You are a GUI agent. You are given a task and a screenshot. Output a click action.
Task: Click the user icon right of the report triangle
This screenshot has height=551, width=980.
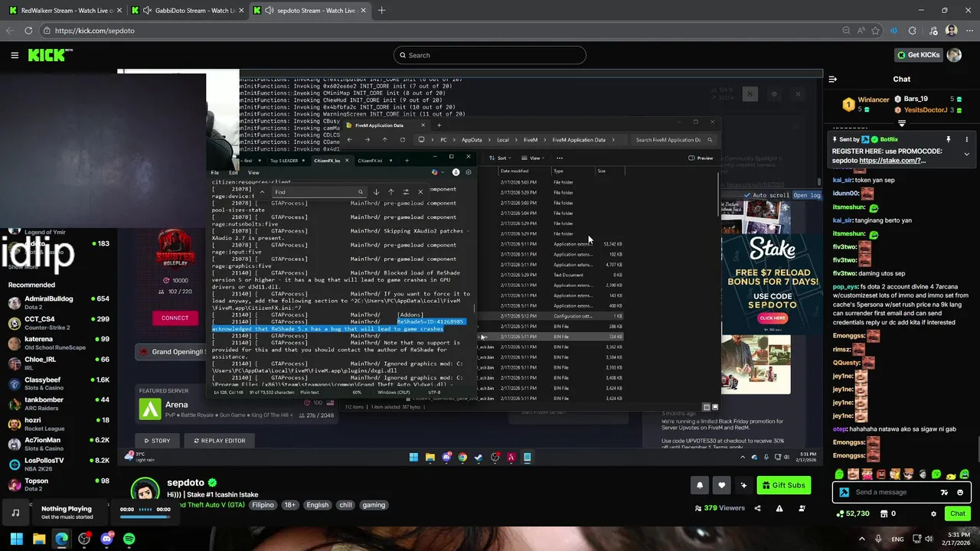tap(802, 508)
